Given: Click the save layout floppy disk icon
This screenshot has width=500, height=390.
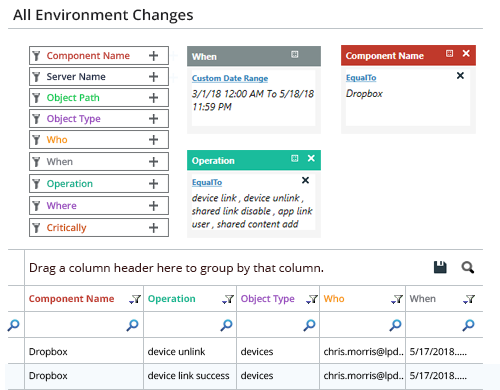Looking at the screenshot, I should click(x=440, y=267).
